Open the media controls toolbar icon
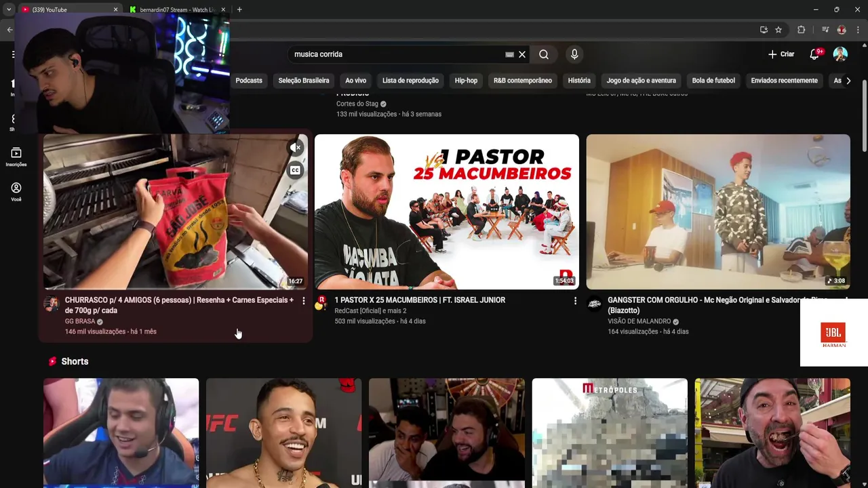Viewport: 868px width, 488px height. pos(825,30)
